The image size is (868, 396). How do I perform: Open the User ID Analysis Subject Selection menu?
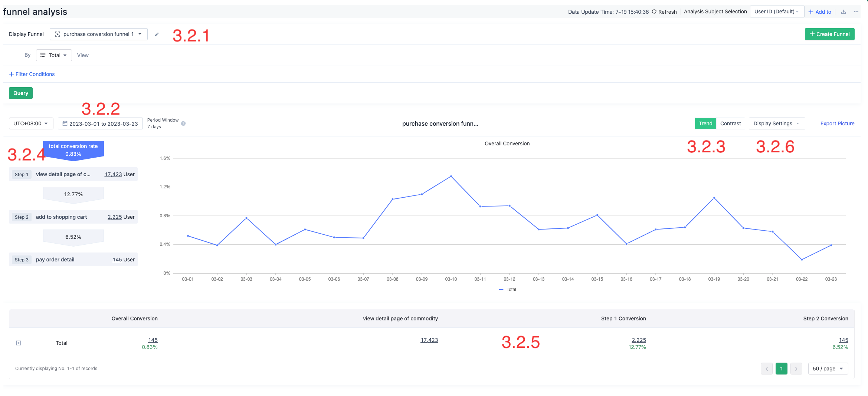pos(777,11)
